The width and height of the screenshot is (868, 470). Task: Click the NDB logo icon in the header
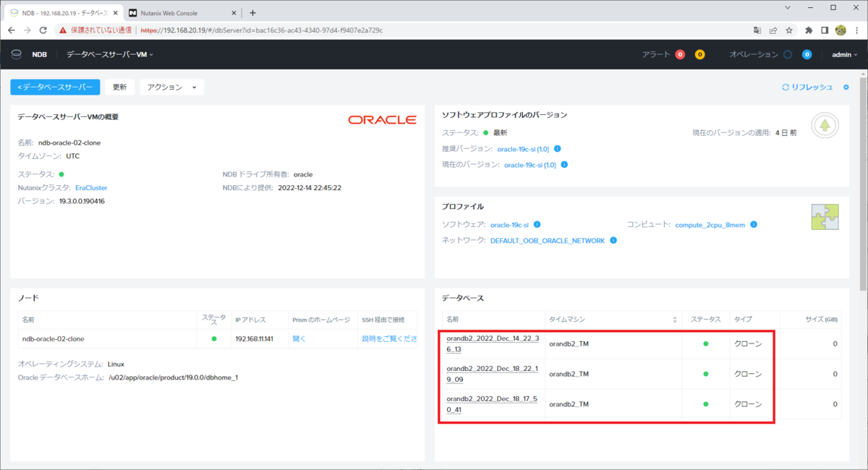click(16, 54)
